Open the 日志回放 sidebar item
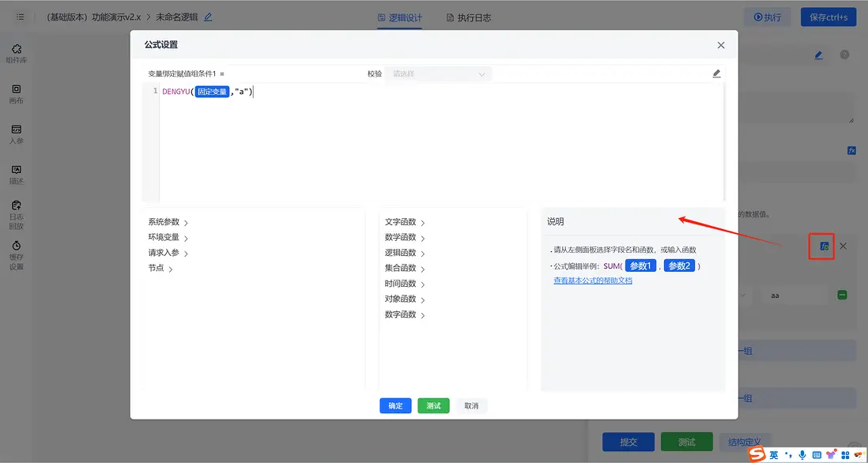Image resolution: width=868 pixels, height=463 pixels. click(x=16, y=215)
